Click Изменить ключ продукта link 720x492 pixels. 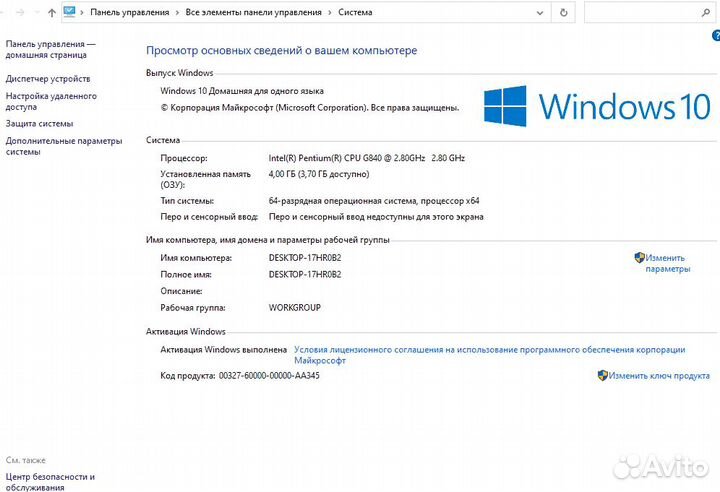click(659, 375)
